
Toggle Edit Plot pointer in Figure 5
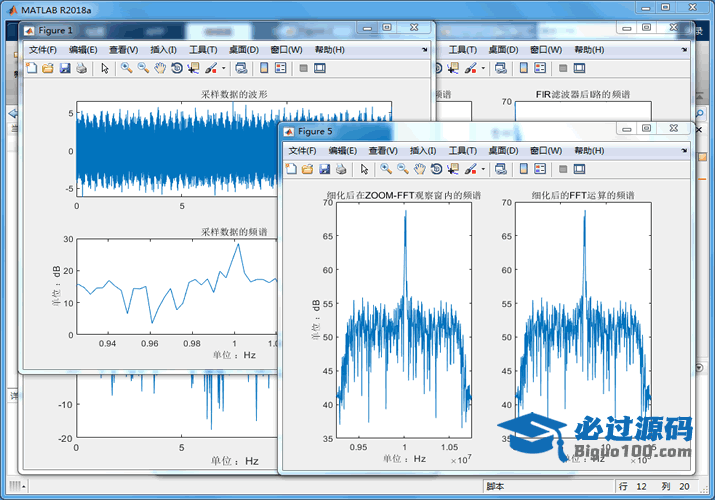click(364, 169)
